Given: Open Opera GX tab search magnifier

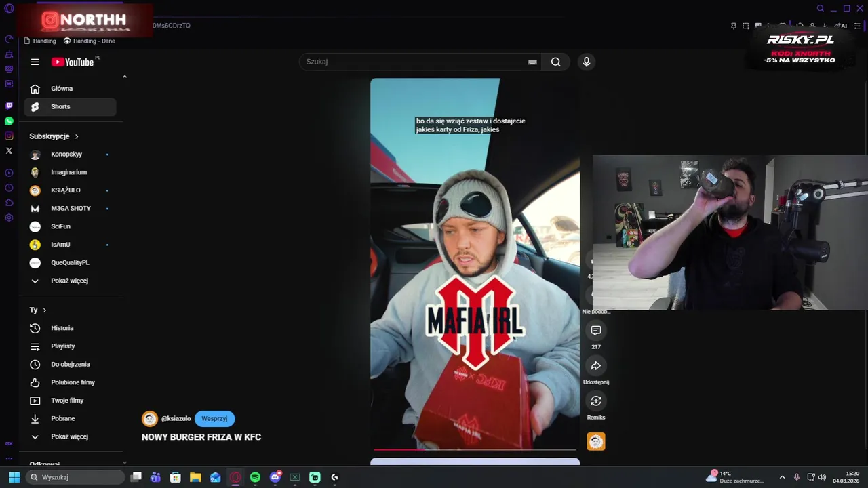Looking at the screenshot, I should point(820,8).
